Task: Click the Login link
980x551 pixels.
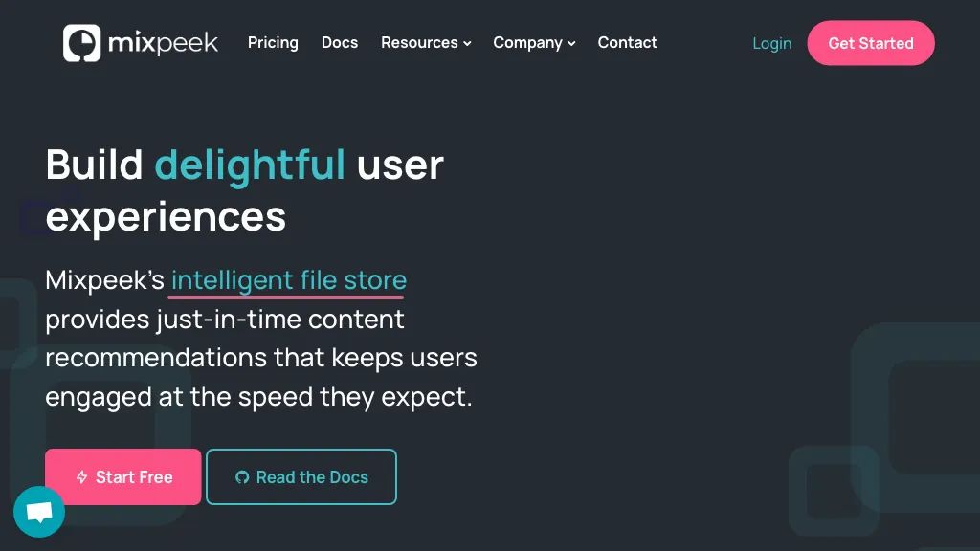Action: [x=771, y=43]
